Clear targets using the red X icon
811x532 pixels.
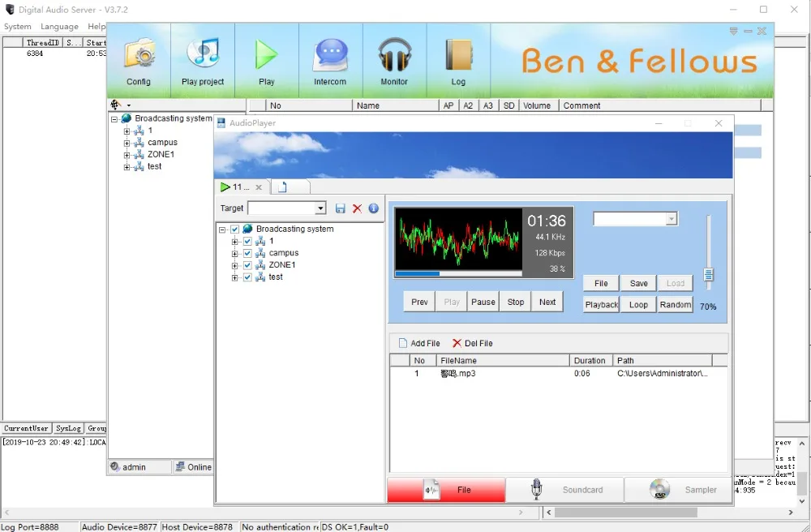[356, 208]
